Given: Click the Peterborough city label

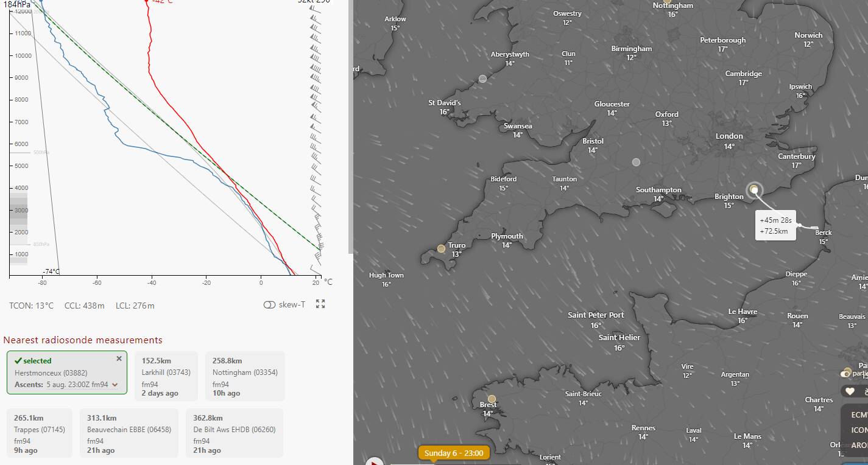Looking at the screenshot, I should coord(722,40).
